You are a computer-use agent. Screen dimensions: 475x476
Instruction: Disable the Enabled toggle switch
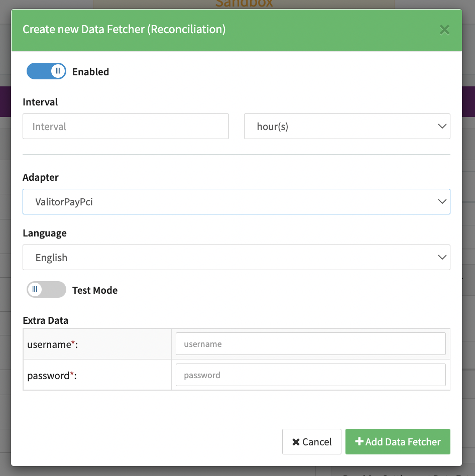coord(46,71)
